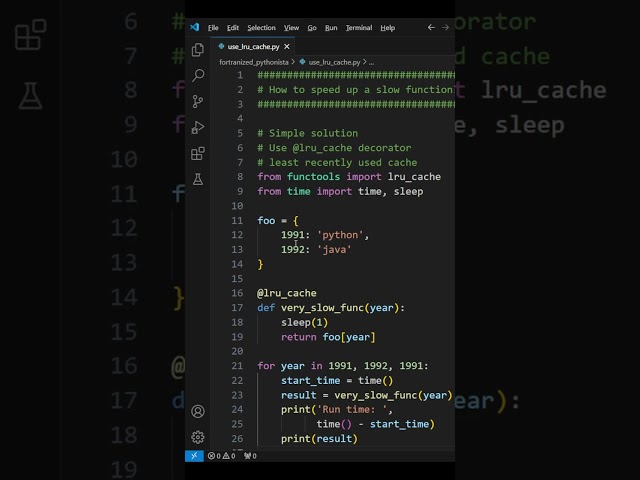Click '# least recently used cache' comment
The height and width of the screenshot is (480, 640).
click(337, 162)
